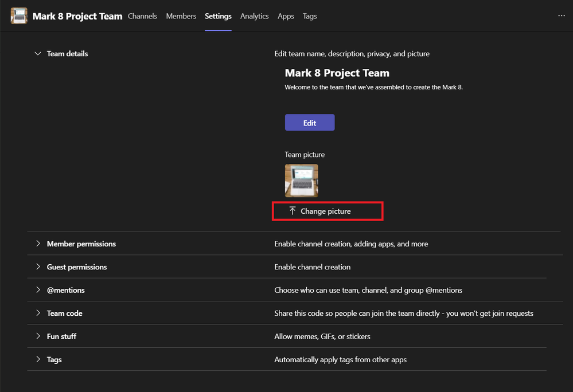Go to the Tags tab
This screenshot has width=573, height=392.
point(310,16)
